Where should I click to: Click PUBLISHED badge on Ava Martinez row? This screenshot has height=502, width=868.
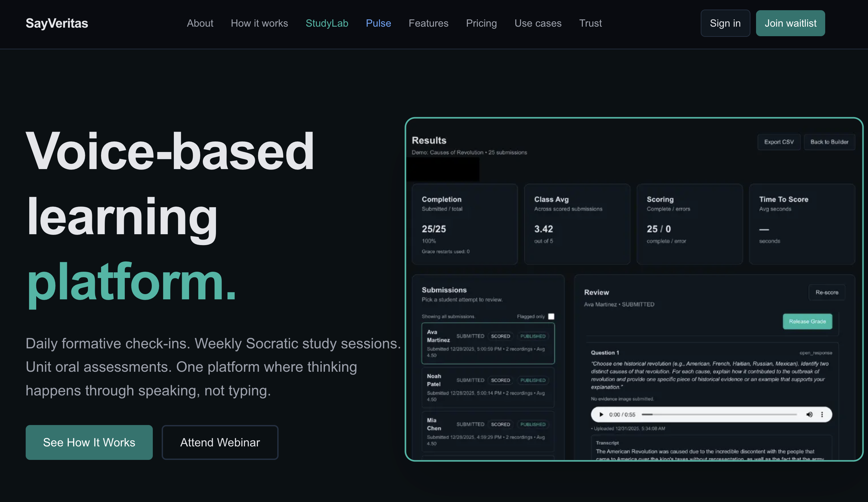coord(532,336)
